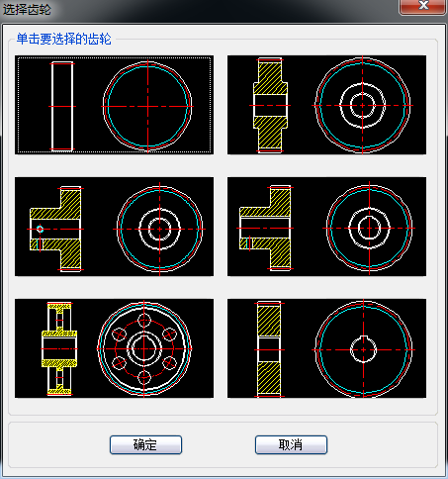Choose the webbed gear with six lightening holes
Image resolution: width=448 pixels, height=479 pixels.
[x=114, y=348]
